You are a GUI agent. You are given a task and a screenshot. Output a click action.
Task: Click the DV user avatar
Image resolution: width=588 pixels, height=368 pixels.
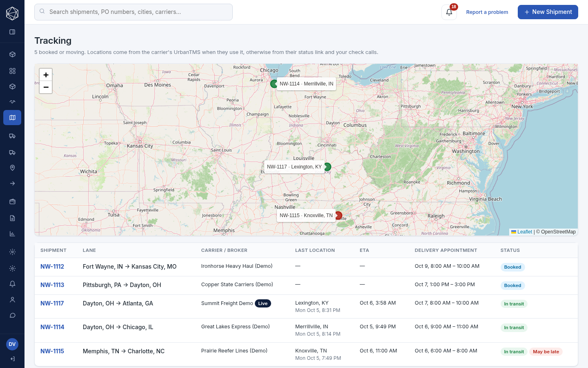click(12, 344)
